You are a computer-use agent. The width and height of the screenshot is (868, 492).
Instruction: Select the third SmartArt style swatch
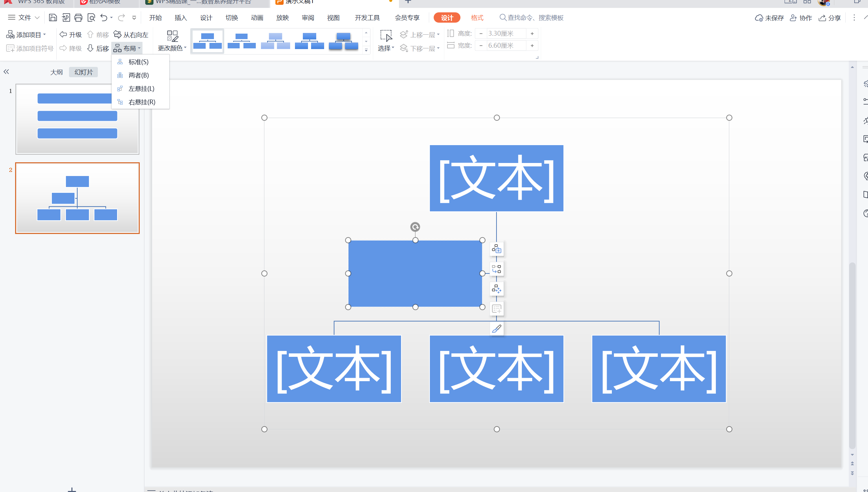[275, 41]
